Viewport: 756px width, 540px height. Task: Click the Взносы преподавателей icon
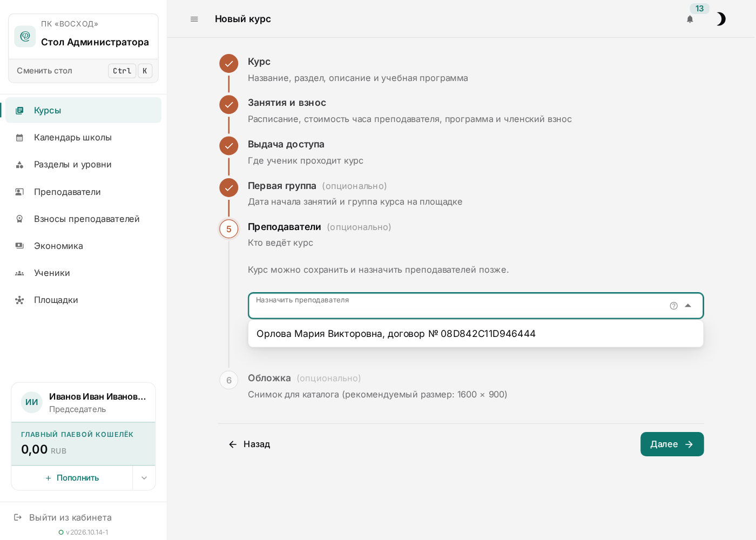click(x=19, y=219)
